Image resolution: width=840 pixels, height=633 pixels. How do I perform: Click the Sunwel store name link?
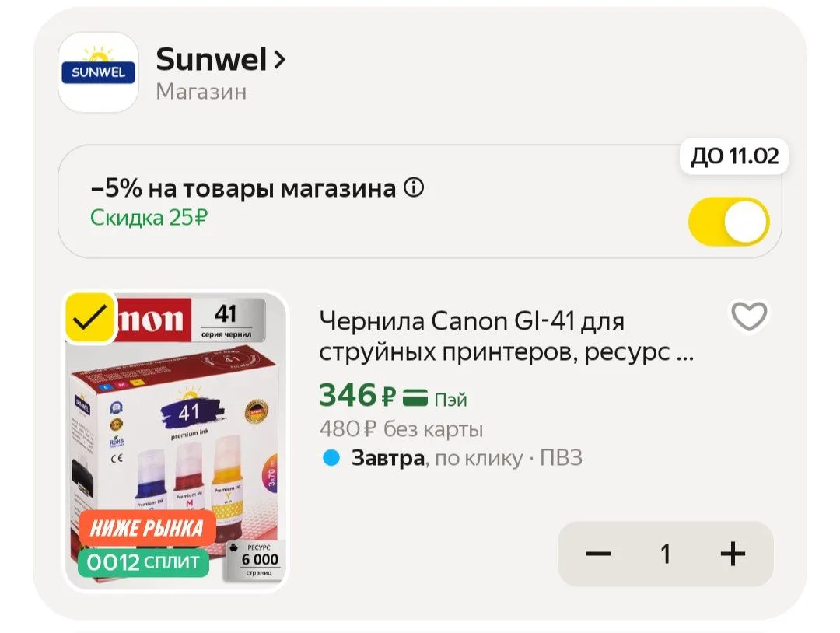(211, 59)
